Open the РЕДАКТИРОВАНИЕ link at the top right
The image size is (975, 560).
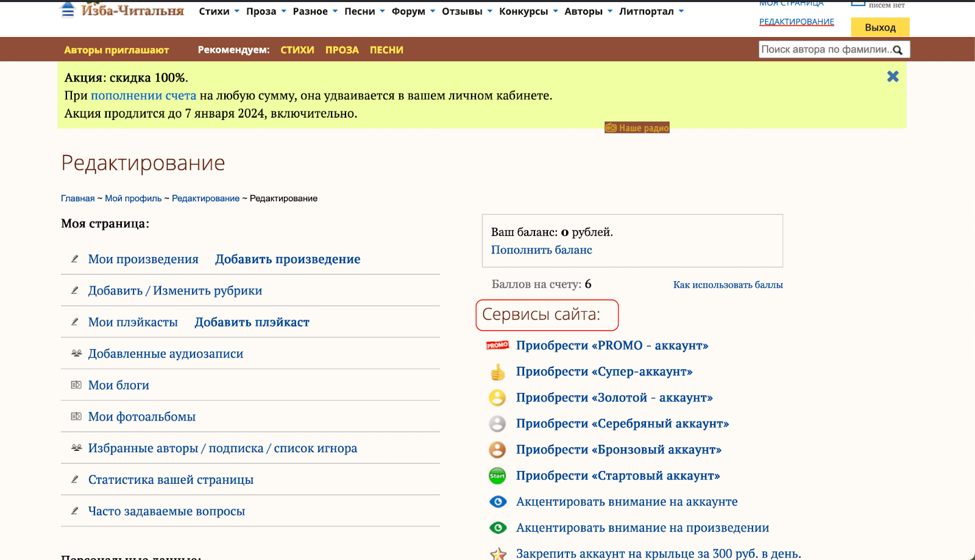[796, 22]
